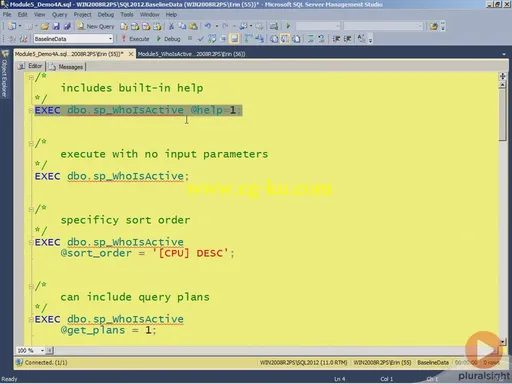The height and width of the screenshot is (384, 512).
Task: Close the Module5_Demo4A.sql tab
Action: pyautogui.click(x=131, y=54)
